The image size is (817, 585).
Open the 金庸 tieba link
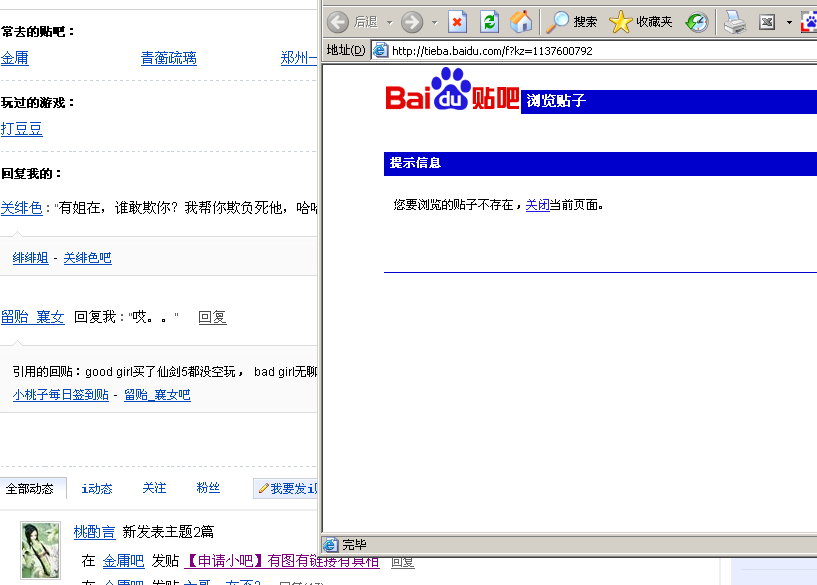15,58
